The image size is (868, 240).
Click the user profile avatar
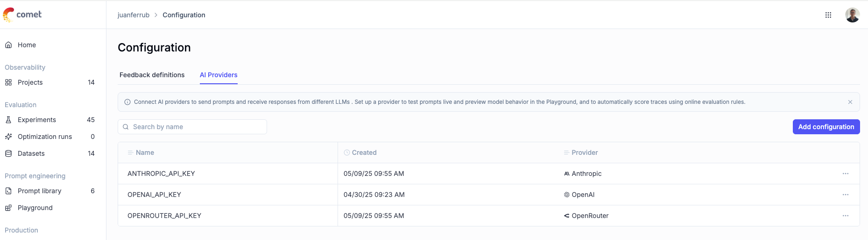[x=852, y=15]
